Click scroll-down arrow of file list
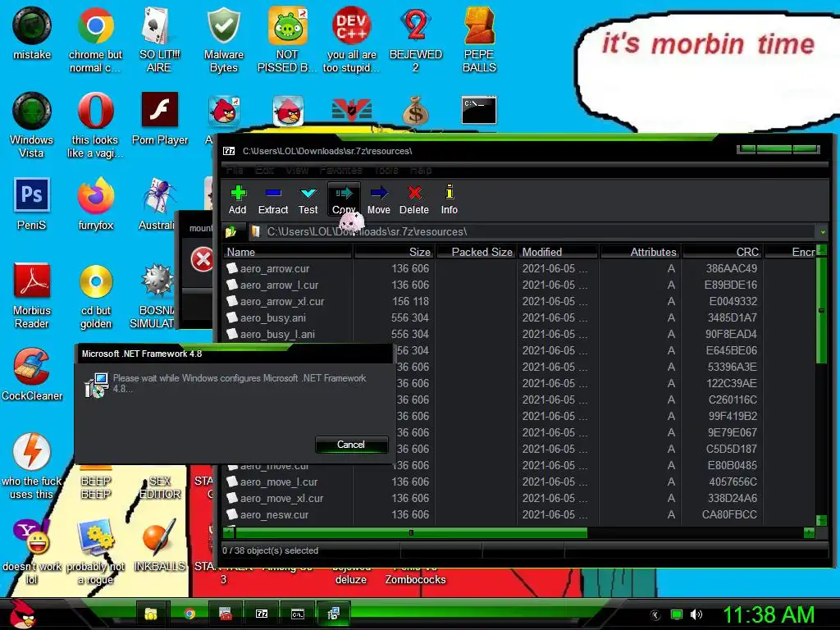 click(x=821, y=520)
